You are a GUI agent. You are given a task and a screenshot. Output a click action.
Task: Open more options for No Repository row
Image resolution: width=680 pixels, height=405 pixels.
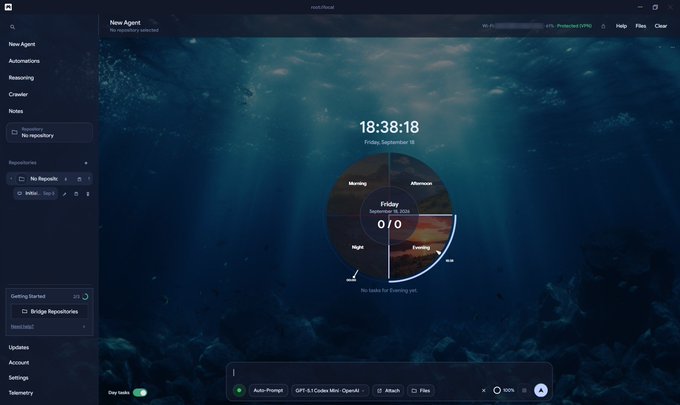(89, 179)
